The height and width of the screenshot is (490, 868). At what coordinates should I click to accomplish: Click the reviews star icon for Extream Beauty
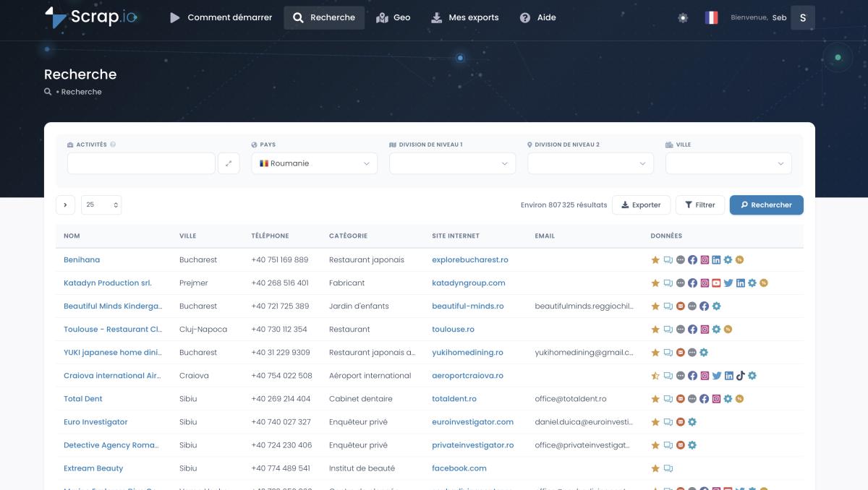(x=655, y=468)
